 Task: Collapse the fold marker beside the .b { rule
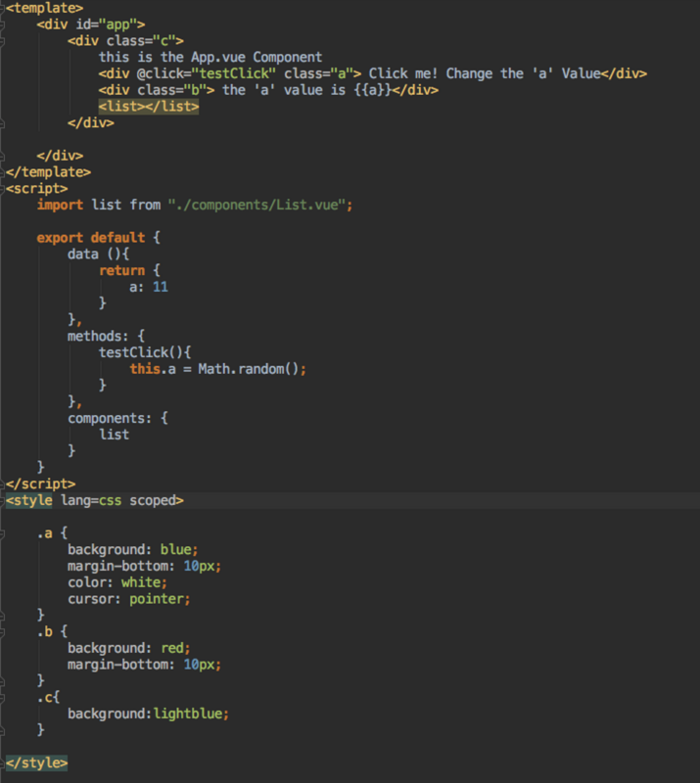[2, 631]
